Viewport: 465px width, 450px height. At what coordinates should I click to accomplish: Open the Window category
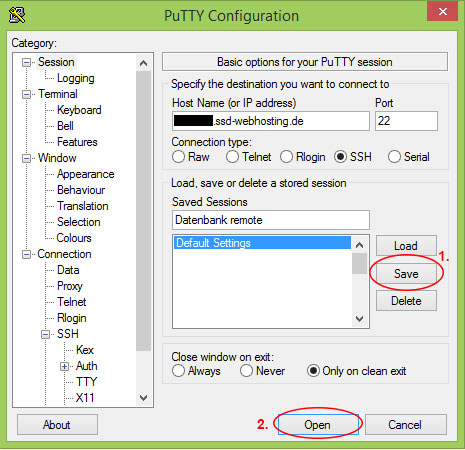tap(57, 158)
